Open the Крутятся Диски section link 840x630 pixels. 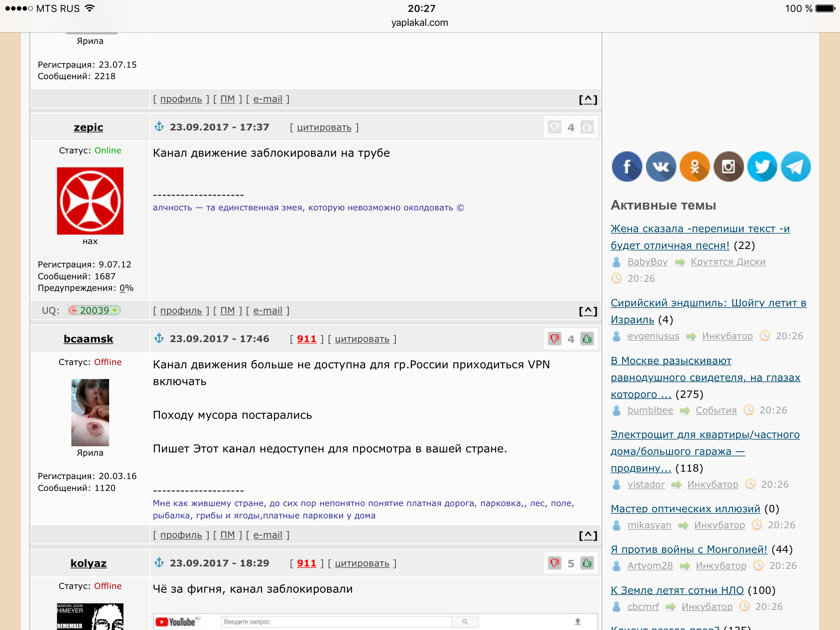(728, 262)
